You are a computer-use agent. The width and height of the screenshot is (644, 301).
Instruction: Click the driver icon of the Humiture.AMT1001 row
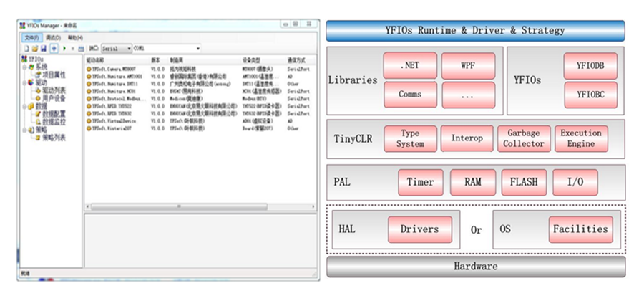point(89,77)
